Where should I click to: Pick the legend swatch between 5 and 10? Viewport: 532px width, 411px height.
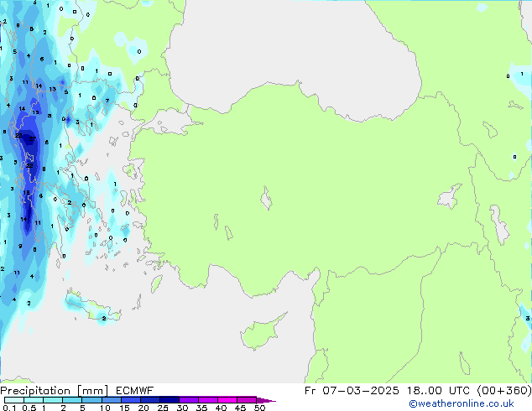click(x=91, y=400)
